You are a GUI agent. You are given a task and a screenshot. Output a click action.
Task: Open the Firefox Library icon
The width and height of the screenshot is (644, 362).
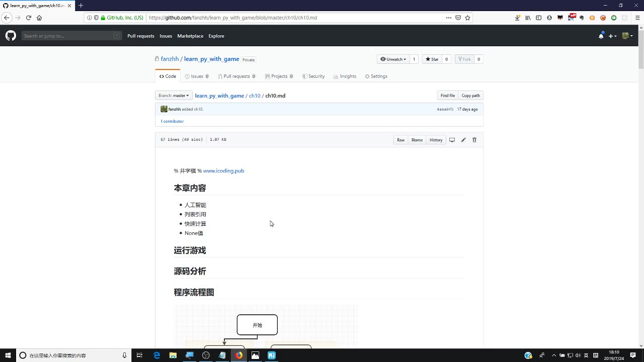pyautogui.click(x=528, y=17)
